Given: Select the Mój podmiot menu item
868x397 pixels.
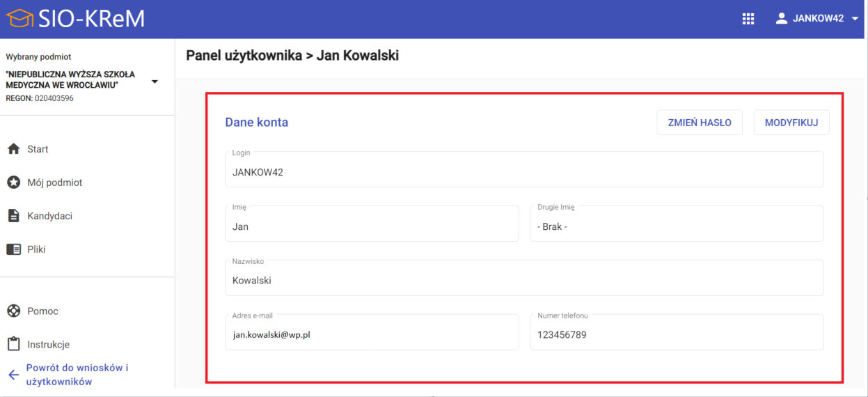Looking at the screenshot, I should pyautogui.click(x=54, y=182).
